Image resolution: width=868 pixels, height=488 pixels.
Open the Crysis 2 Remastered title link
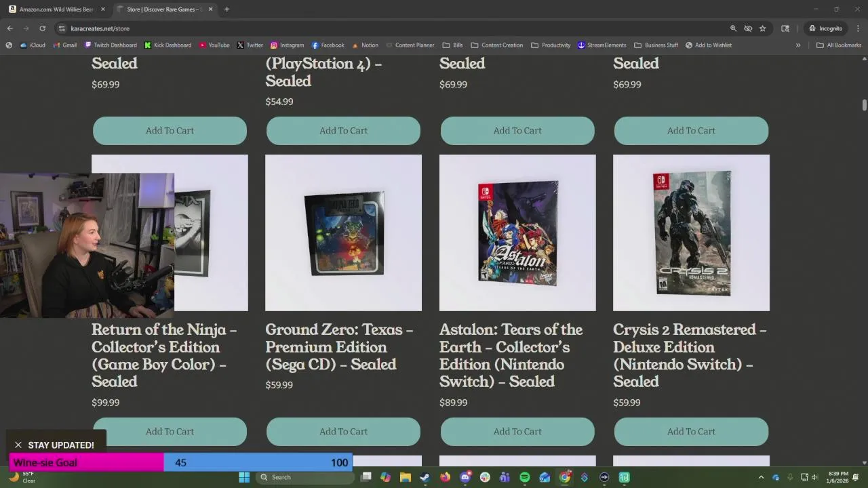[x=690, y=355]
